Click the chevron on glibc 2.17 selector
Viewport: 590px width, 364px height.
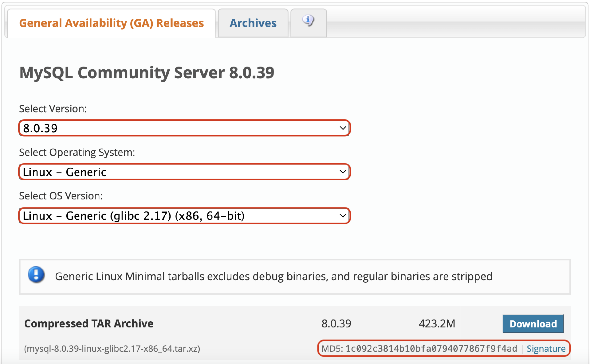343,216
